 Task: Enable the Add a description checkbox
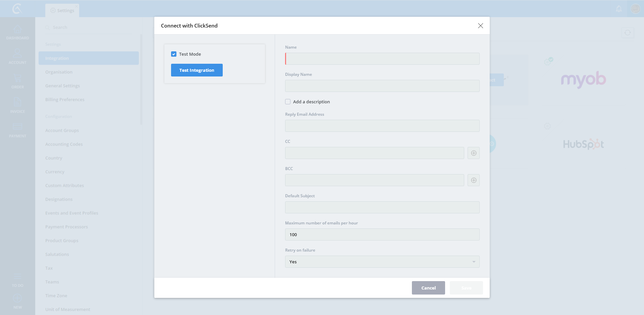288,102
